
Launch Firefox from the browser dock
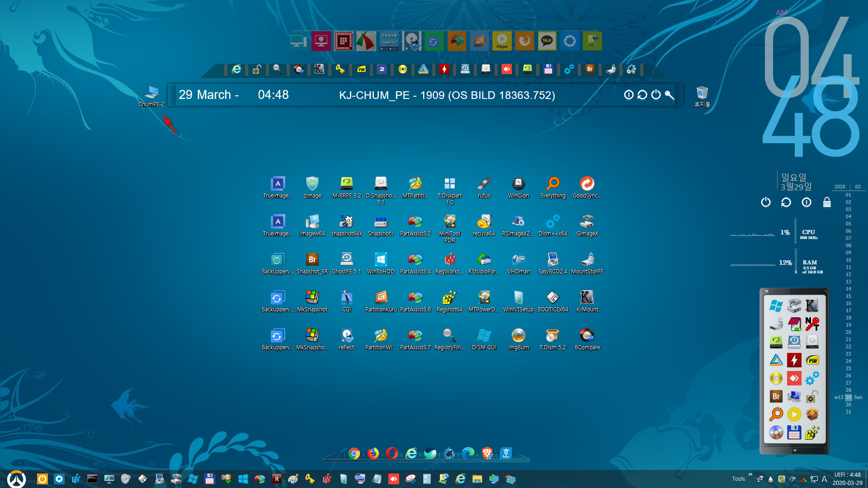tap(373, 453)
